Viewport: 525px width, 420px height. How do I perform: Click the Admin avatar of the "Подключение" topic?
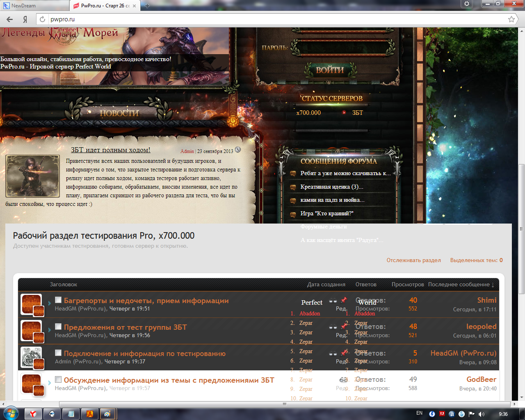[x=31, y=357]
